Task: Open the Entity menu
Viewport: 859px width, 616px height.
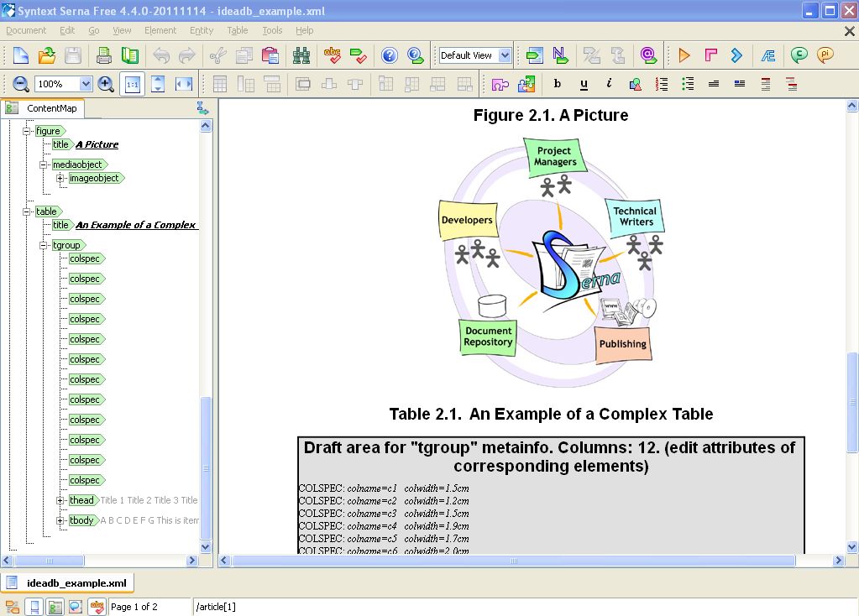Action: 201,30
